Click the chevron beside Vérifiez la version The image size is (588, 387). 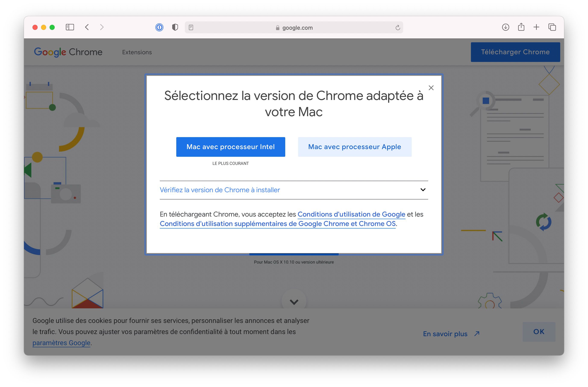pyautogui.click(x=423, y=190)
